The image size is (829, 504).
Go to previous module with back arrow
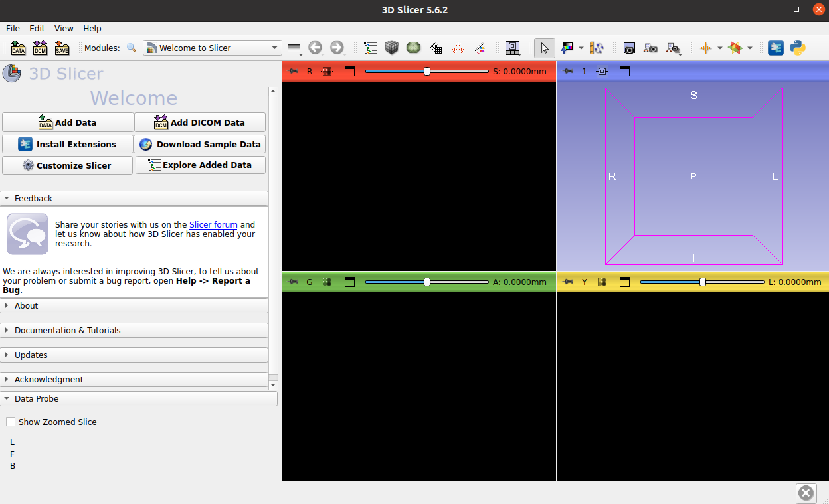point(315,48)
